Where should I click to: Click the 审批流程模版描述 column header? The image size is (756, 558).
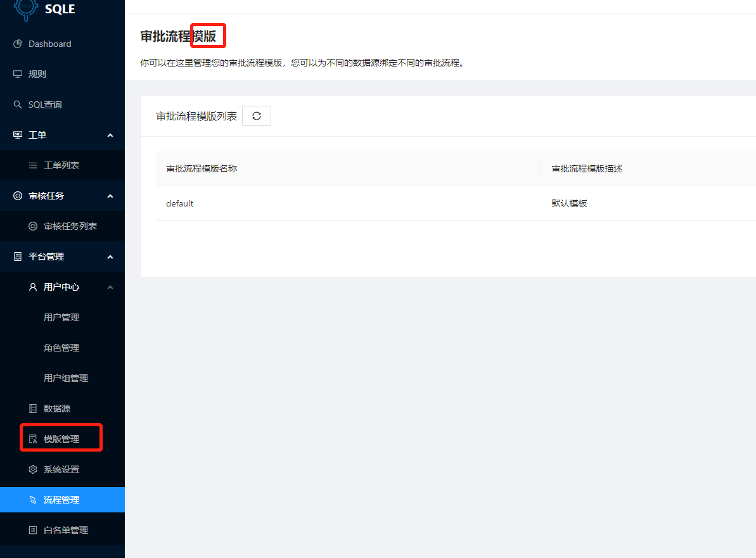click(x=587, y=168)
